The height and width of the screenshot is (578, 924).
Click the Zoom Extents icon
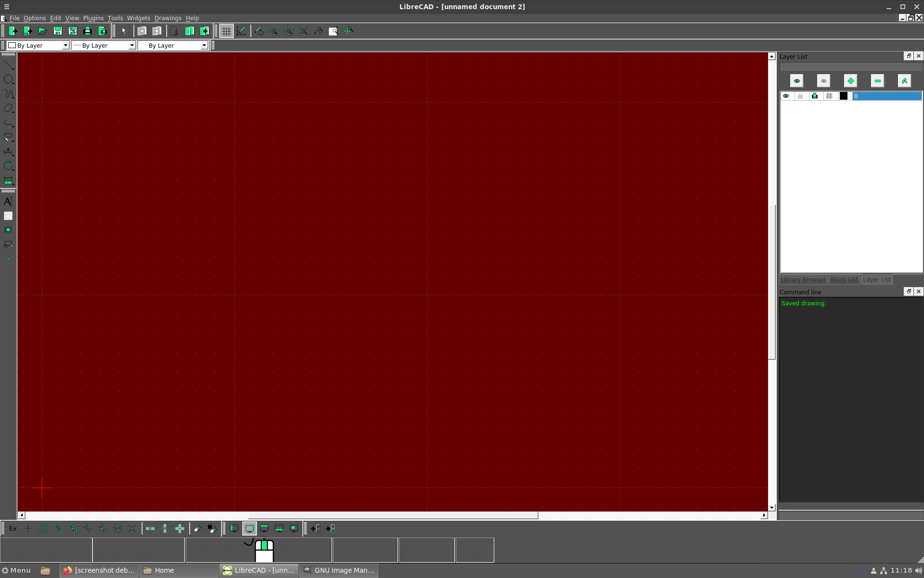click(x=304, y=31)
